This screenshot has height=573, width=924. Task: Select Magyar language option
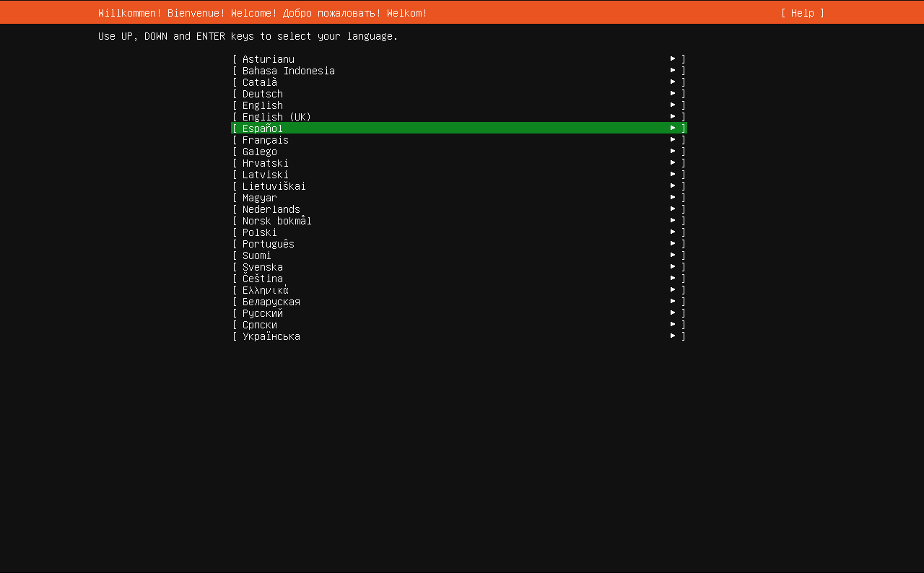(x=459, y=198)
